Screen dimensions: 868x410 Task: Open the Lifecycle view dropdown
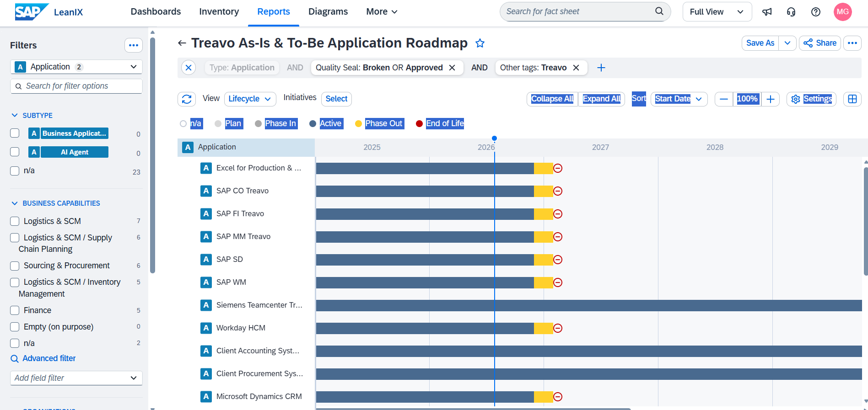point(250,99)
